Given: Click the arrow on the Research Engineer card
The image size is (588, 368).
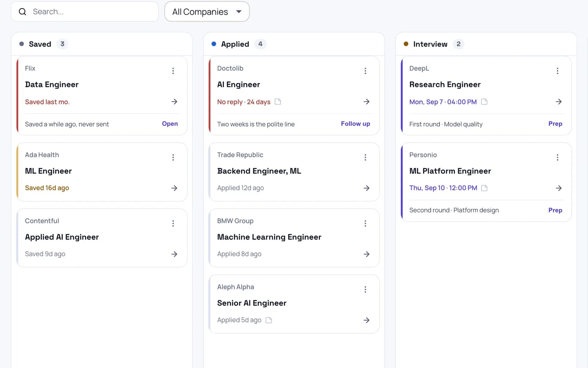Looking at the screenshot, I should [x=559, y=102].
